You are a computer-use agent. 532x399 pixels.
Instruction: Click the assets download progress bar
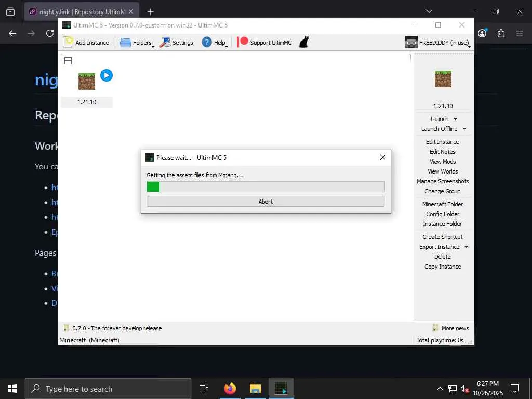tap(265, 187)
